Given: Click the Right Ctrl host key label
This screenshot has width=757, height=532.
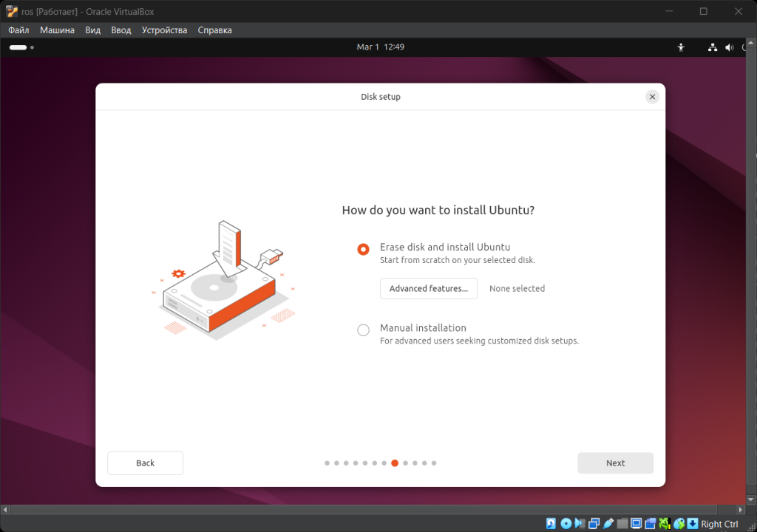Looking at the screenshot, I should [719, 524].
